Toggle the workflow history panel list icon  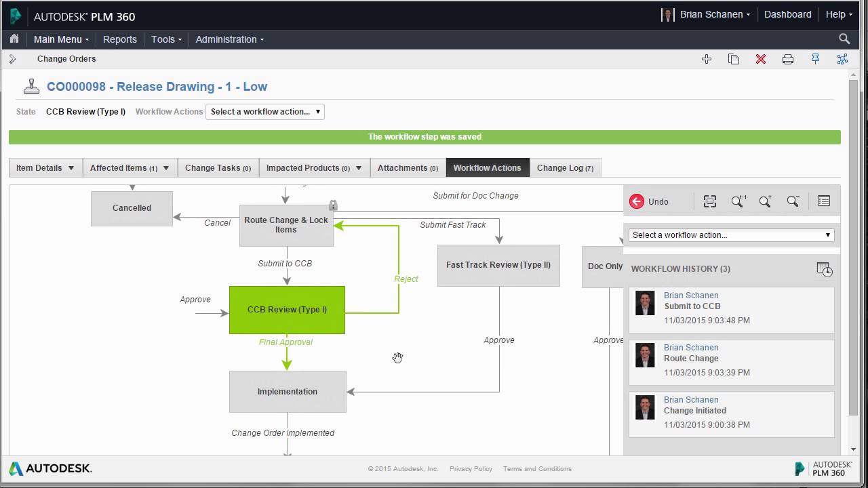pyautogui.click(x=824, y=201)
